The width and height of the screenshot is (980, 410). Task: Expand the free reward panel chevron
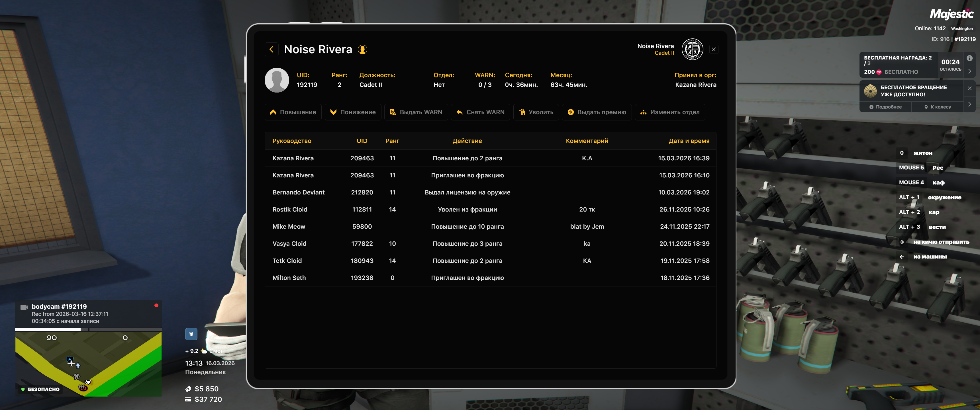[x=969, y=71]
